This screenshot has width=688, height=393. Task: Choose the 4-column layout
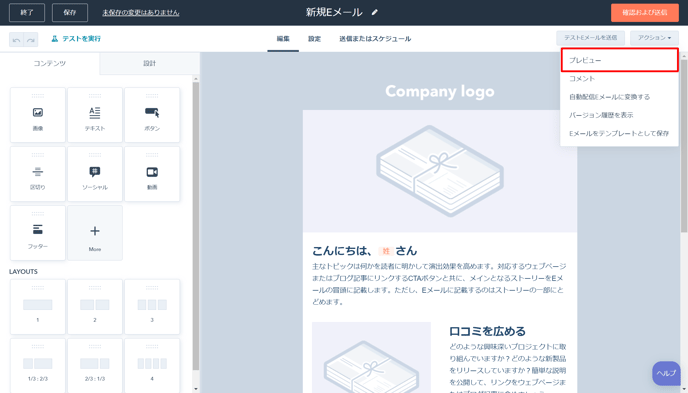pyautogui.click(x=152, y=365)
